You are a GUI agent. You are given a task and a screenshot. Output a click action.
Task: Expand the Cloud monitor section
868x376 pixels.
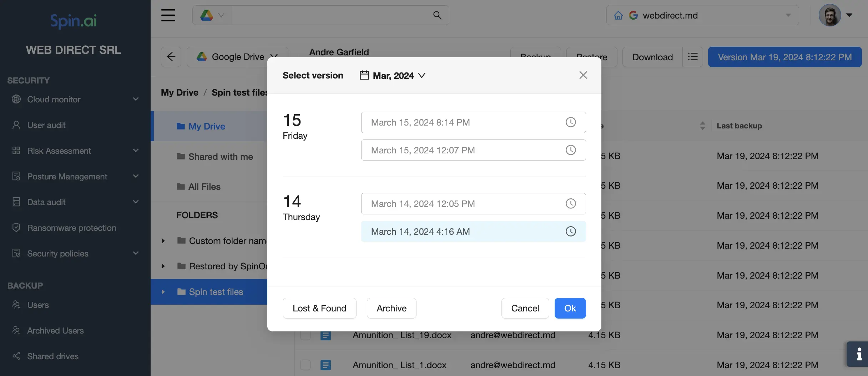[136, 99]
